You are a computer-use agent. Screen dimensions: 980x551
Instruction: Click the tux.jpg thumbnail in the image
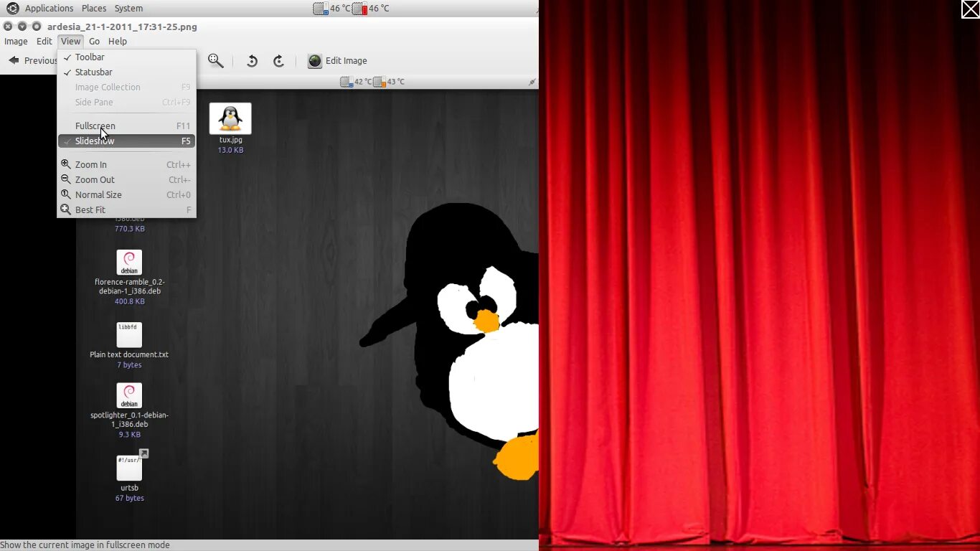(230, 118)
